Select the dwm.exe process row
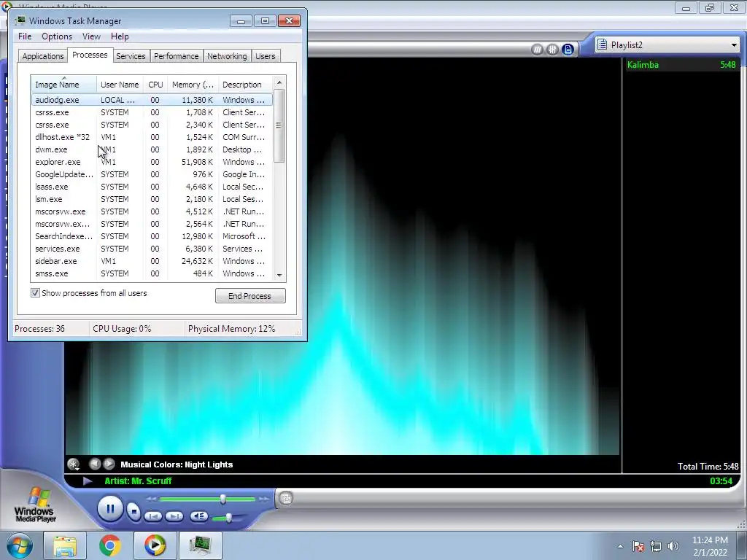This screenshot has width=747, height=560. click(x=152, y=149)
